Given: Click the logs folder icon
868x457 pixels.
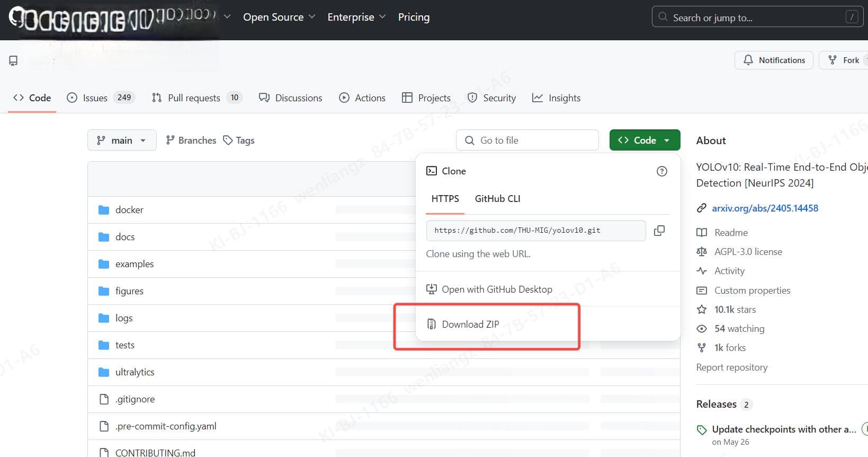Looking at the screenshot, I should click(x=104, y=318).
